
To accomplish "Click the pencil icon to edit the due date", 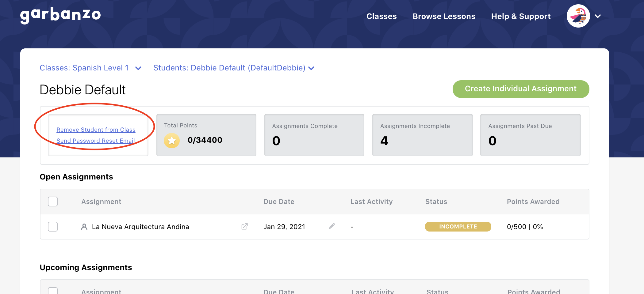I will tap(332, 226).
